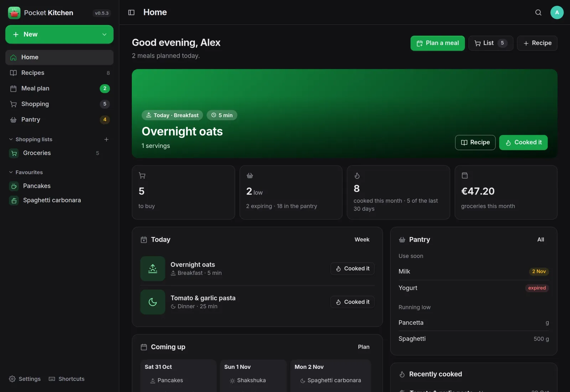Go to Home in the sidebar
Image resolution: width=570 pixels, height=392 pixels.
(x=59, y=57)
